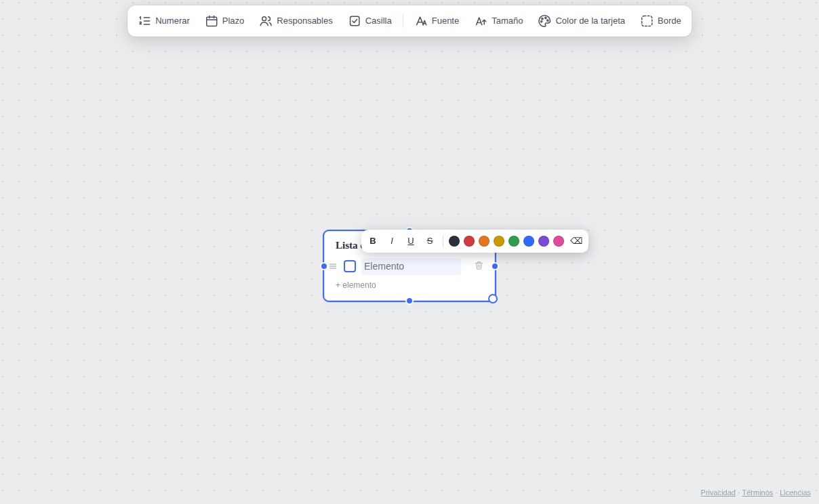Open the Plazo calendar option

[x=225, y=21]
